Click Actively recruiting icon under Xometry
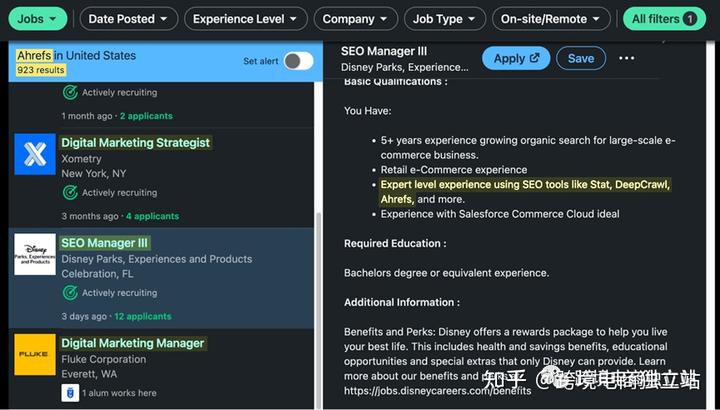This screenshot has height=410, width=720. point(70,192)
